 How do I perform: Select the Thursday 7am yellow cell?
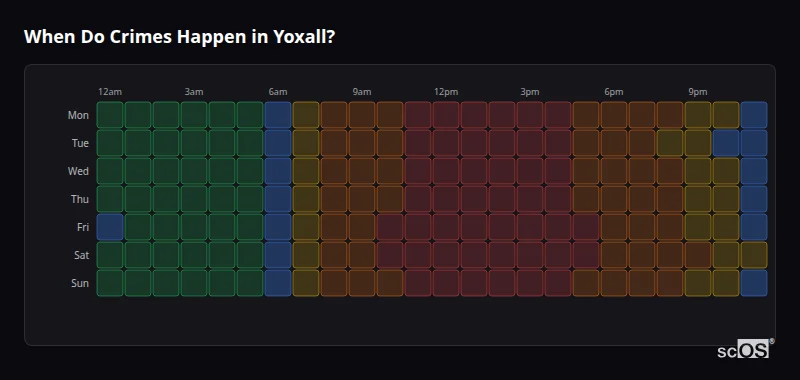(x=306, y=199)
